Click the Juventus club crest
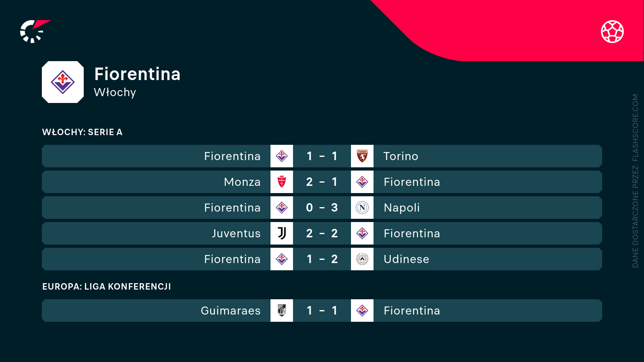Viewport: 644px width, 362px height. [x=282, y=233]
